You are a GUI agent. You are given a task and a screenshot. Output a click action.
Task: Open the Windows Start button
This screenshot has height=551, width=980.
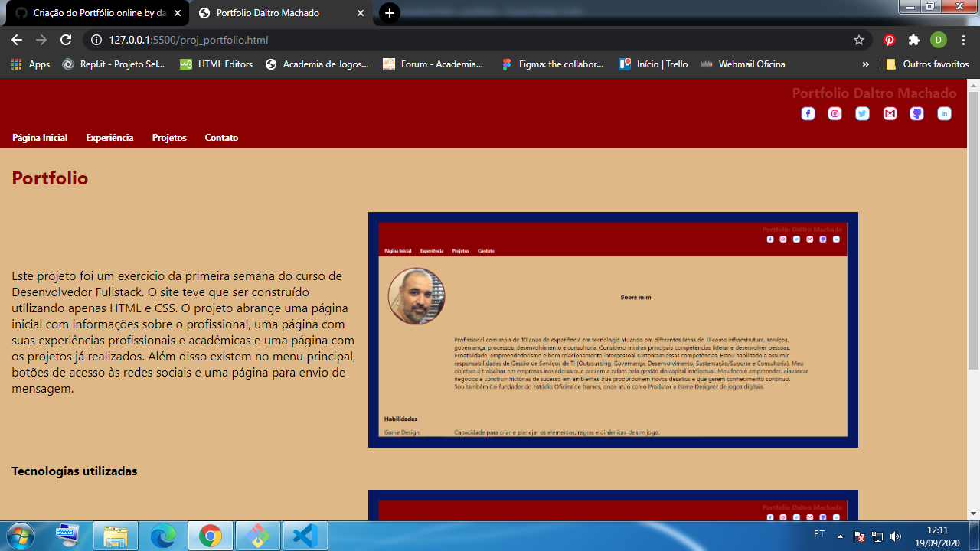20,536
